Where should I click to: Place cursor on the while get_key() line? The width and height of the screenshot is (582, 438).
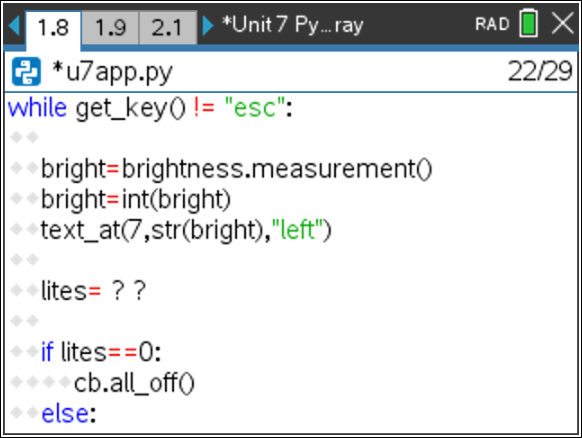pos(150,108)
